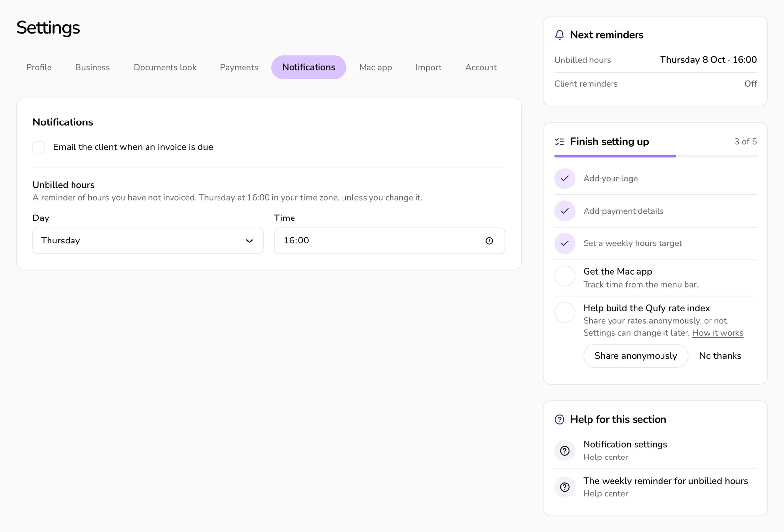Click the checkmark circle for Set a weekly hours target
Viewport: 784px width, 532px height.
coord(564,243)
